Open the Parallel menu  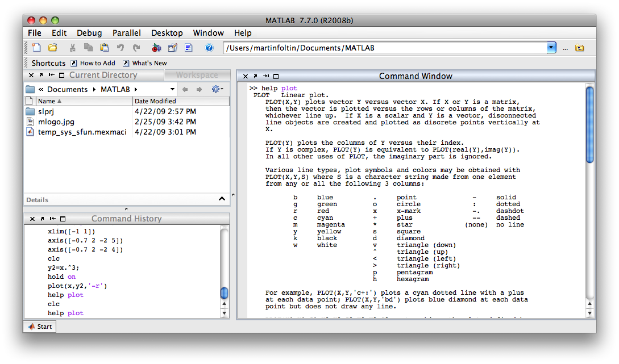pos(126,33)
